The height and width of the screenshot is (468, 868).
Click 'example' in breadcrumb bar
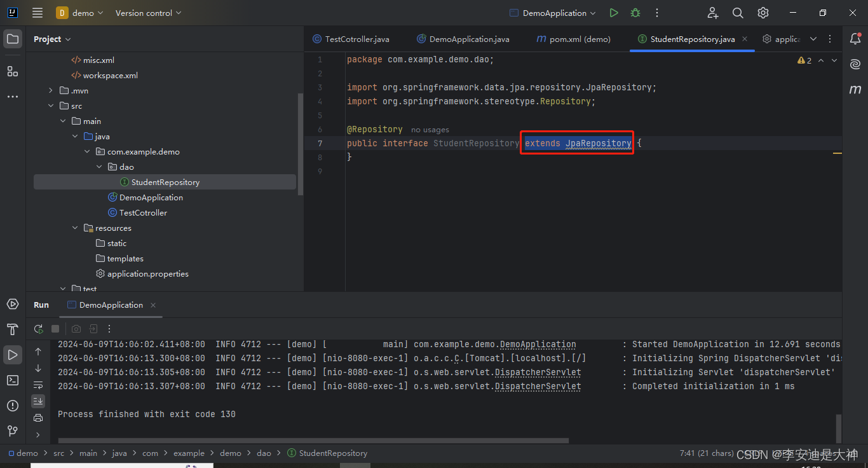[x=189, y=453]
